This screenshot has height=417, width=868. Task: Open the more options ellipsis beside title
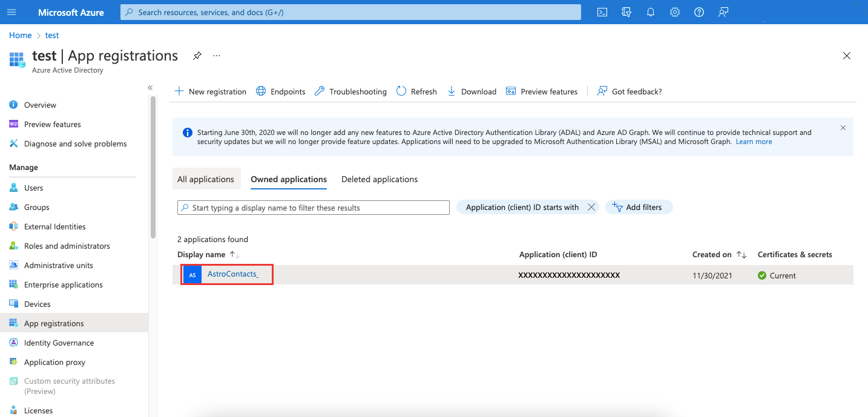(217, 56)
